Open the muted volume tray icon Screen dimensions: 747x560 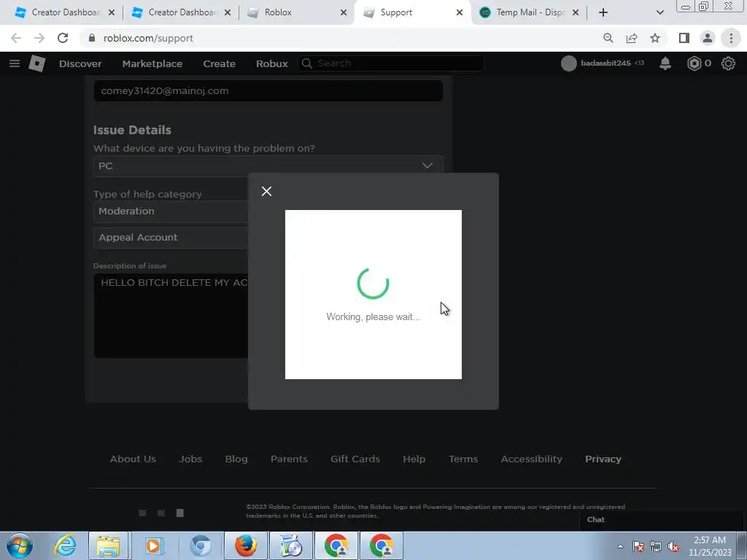[673, 547]
